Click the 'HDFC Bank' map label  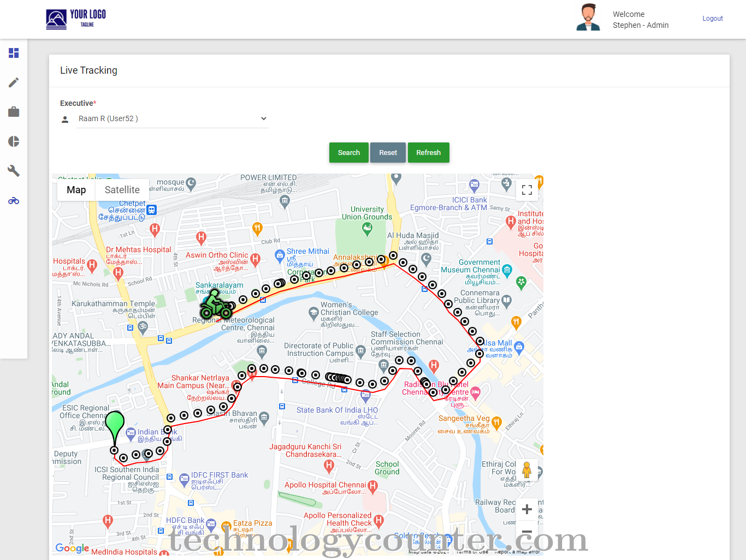click(x=185, y=520)
